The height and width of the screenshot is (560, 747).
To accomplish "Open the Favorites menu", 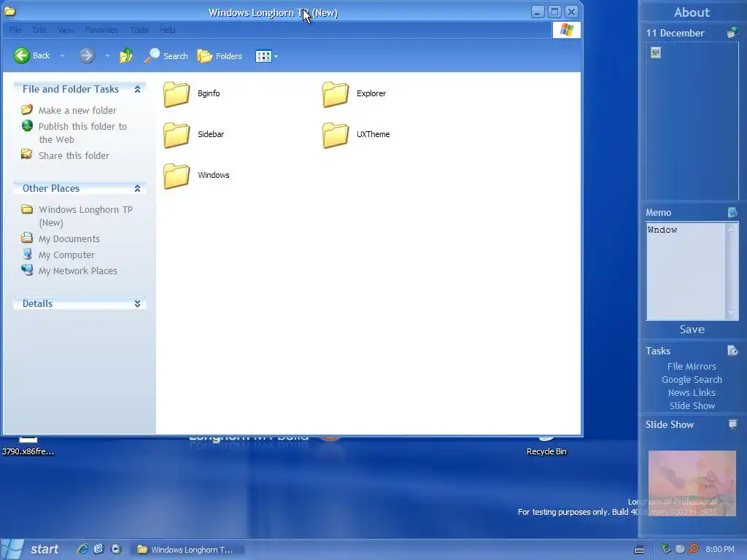I will (101, 30).
